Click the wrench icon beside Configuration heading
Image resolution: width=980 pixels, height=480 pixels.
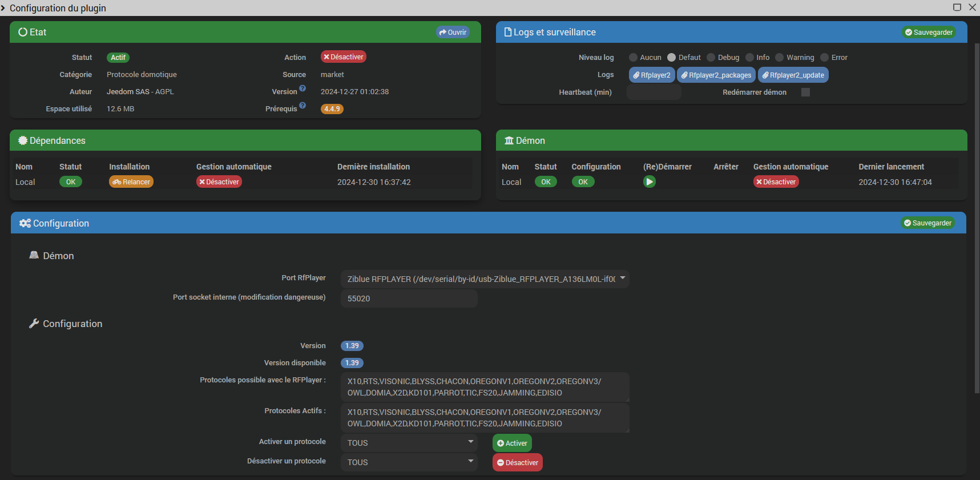pos(34,323)
